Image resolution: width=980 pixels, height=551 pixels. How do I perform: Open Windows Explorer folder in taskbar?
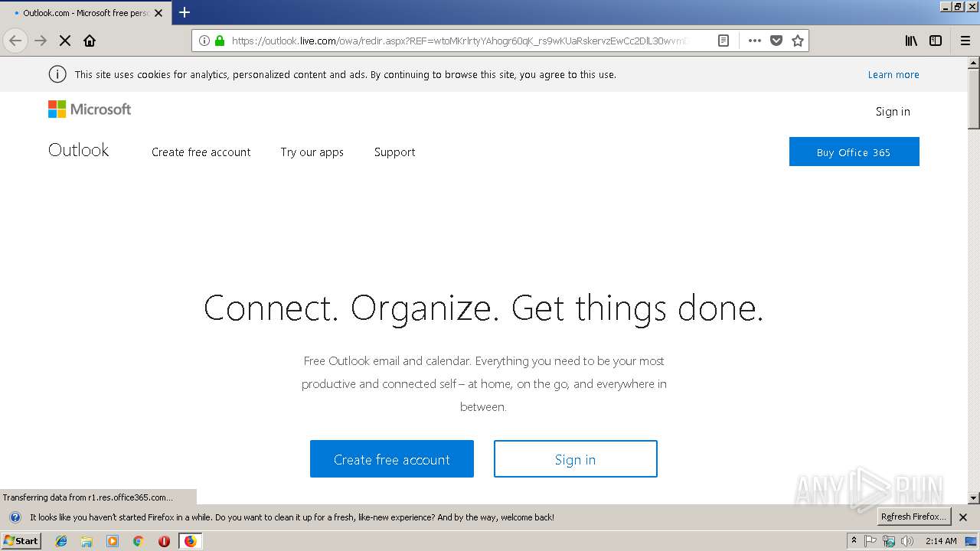point(87,541)
